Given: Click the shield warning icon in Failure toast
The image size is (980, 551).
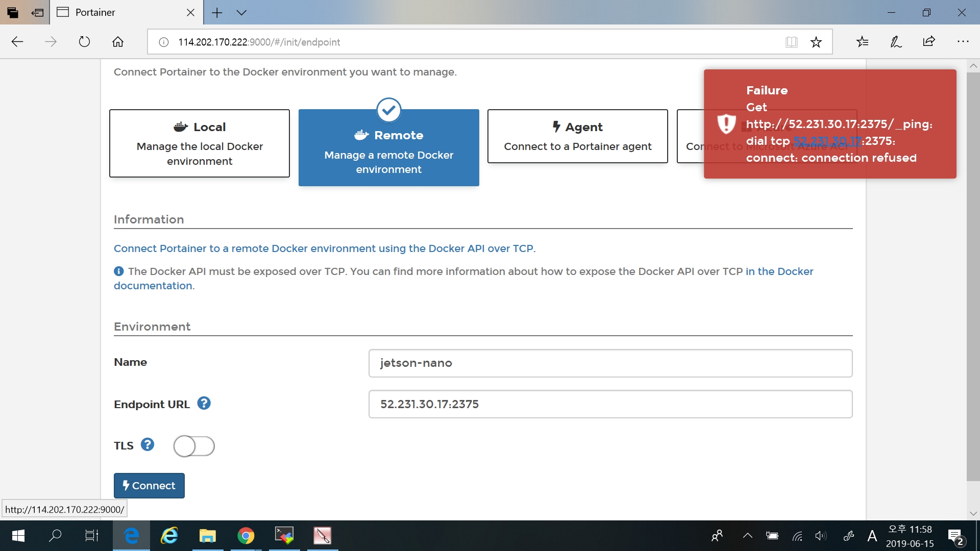Looking at the screenshot, I should pos(726,124).
